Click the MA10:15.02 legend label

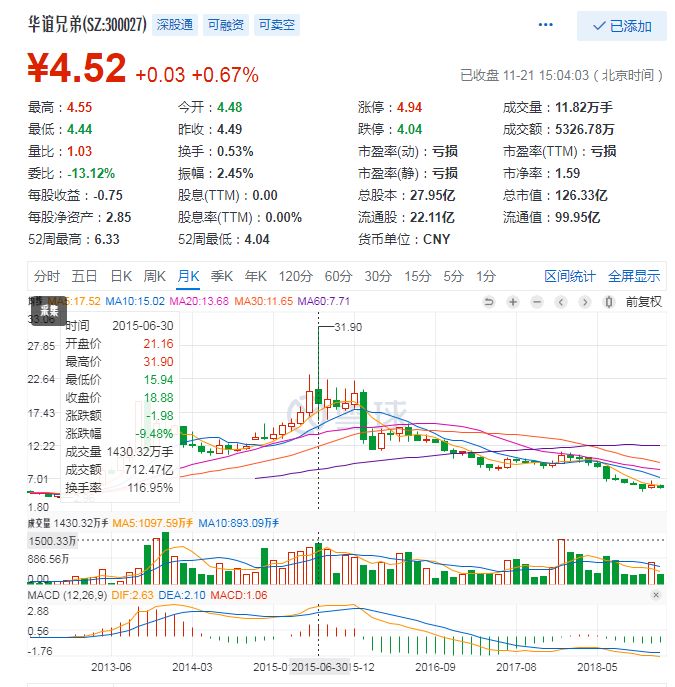[135, 301]
